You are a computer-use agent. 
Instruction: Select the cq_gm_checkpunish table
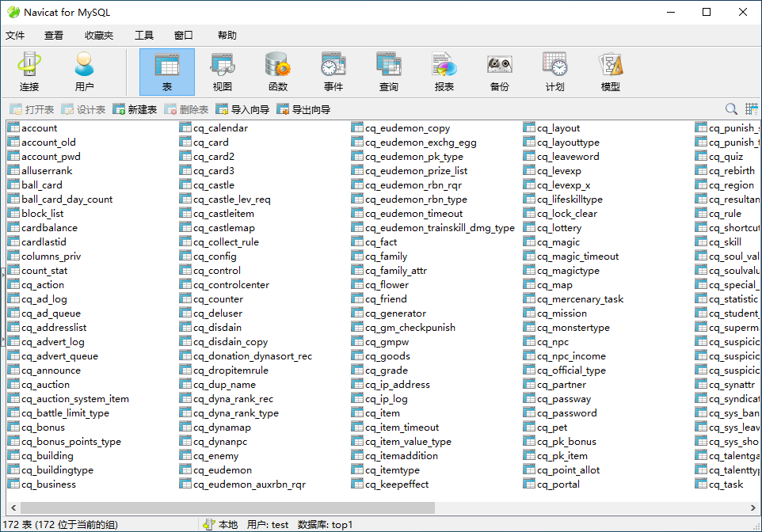click(410, 328)
